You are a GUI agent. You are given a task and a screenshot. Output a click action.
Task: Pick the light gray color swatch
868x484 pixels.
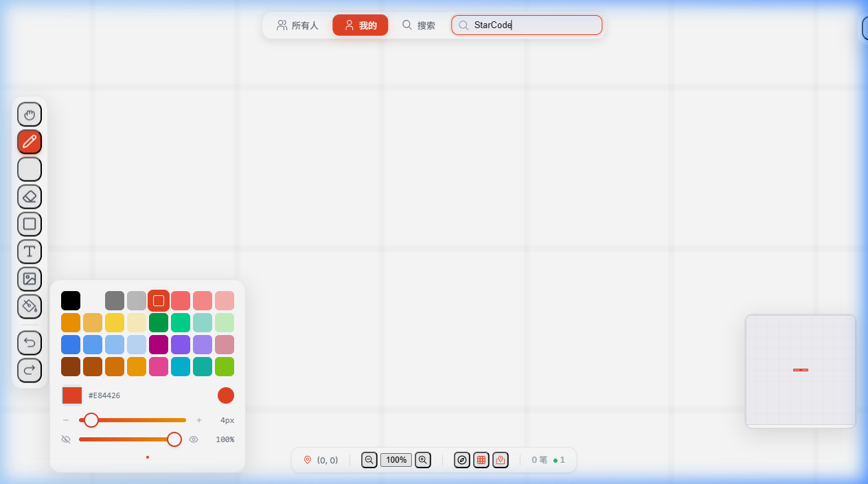click(x=137, y=301)
